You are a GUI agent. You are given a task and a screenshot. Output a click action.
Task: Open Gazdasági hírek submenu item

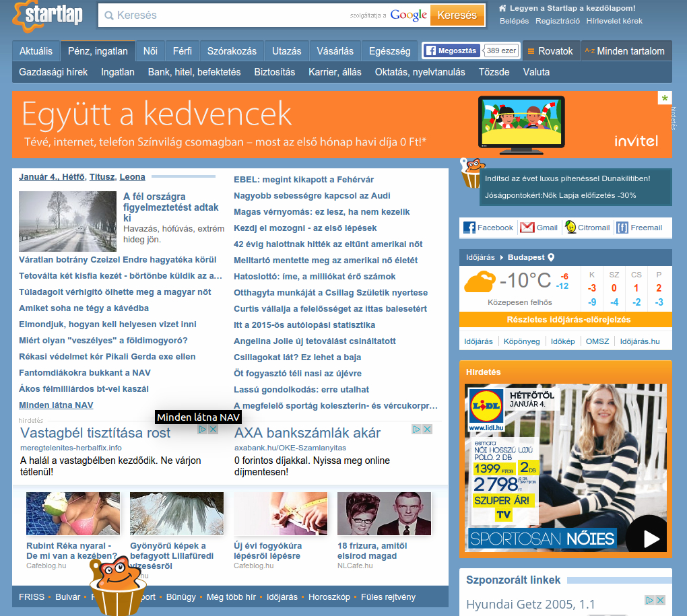tap(53, 72)
